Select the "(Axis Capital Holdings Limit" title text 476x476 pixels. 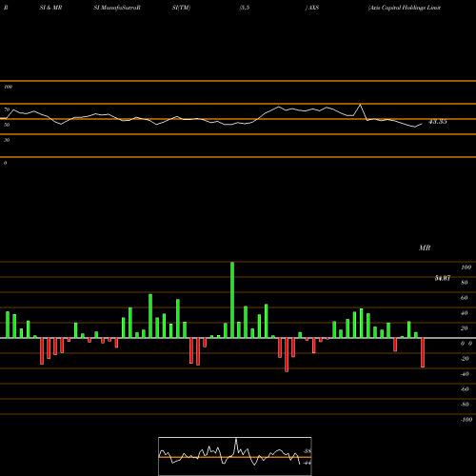point(405,8)
